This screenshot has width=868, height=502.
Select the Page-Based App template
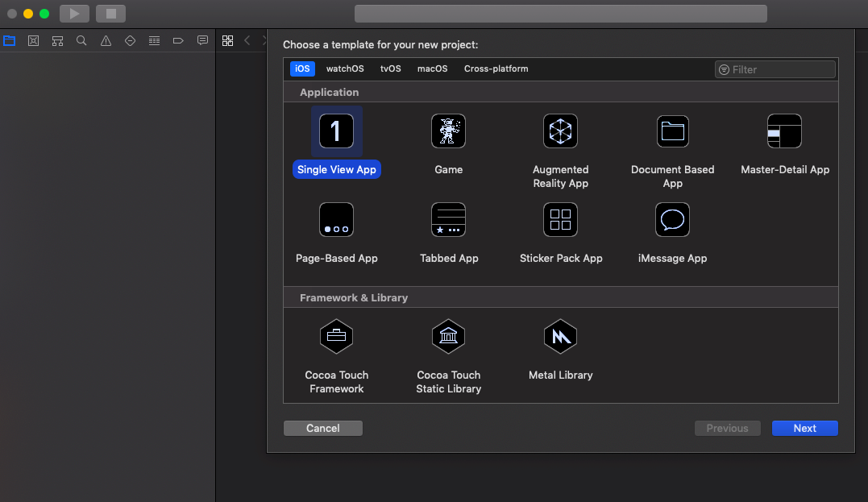[x=336, y=220]
